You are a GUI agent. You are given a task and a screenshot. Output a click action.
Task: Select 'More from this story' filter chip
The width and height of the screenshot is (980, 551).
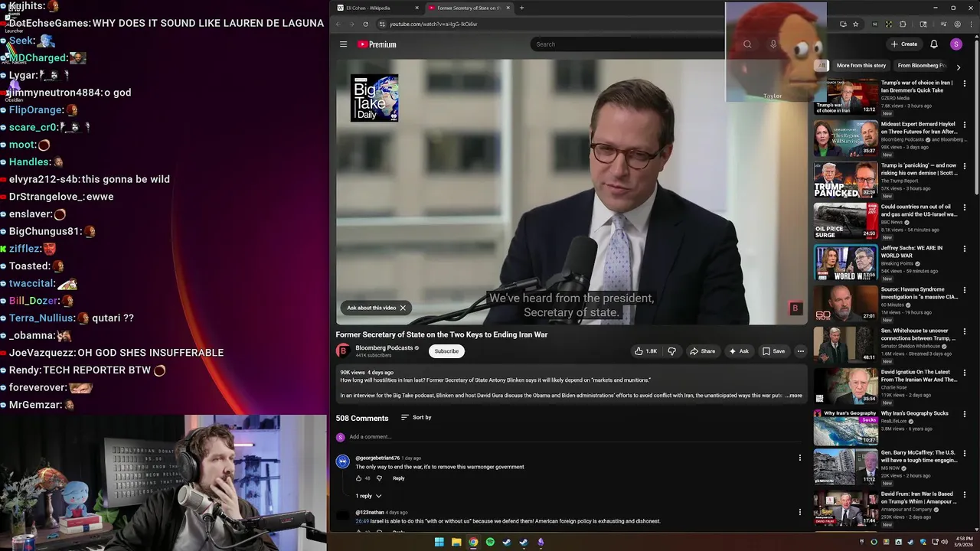tap(861, 66)
